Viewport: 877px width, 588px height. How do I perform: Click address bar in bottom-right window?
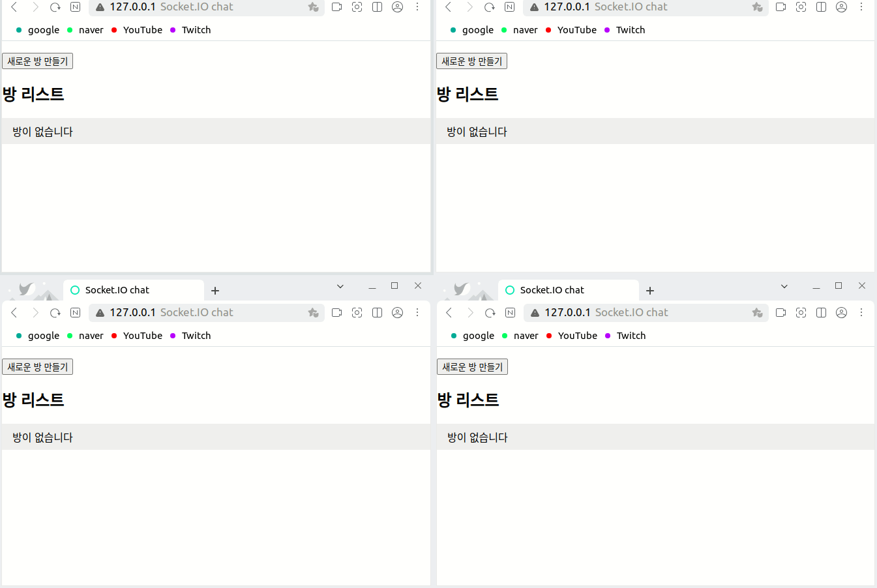point(646,313)
